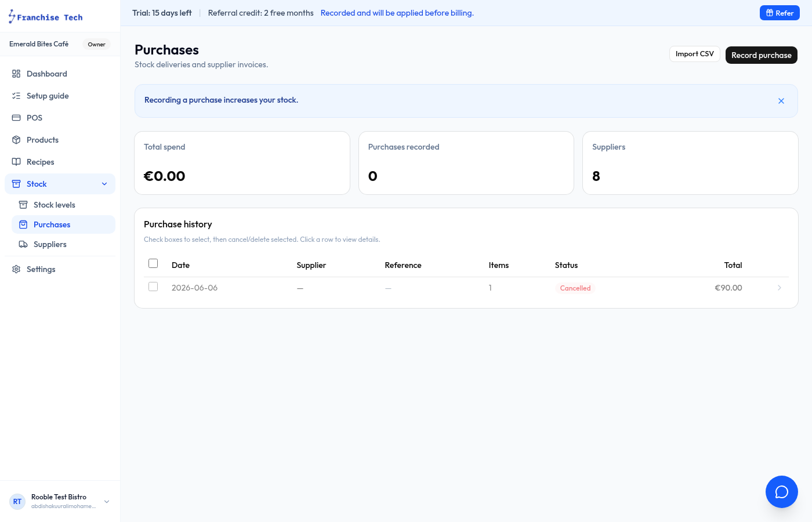Click the Reference column header
The height and width of the screenshot is (522, 812).
(x=403, y=265)
